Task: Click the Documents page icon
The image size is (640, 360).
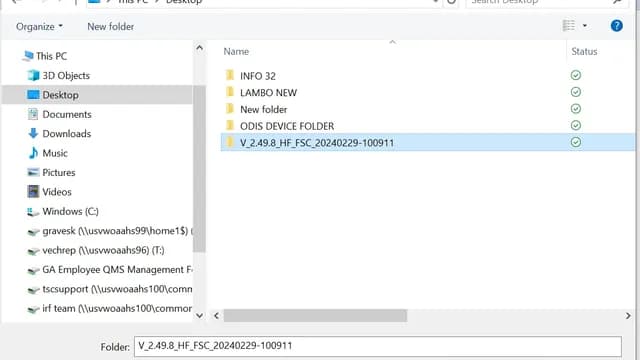Action: click(x=33, y=114)
